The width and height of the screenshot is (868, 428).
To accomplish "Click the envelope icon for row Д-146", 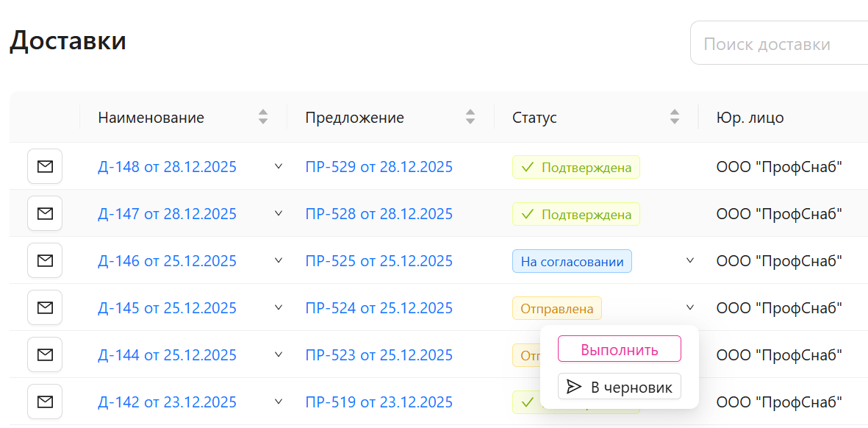I will coord(45,260).
